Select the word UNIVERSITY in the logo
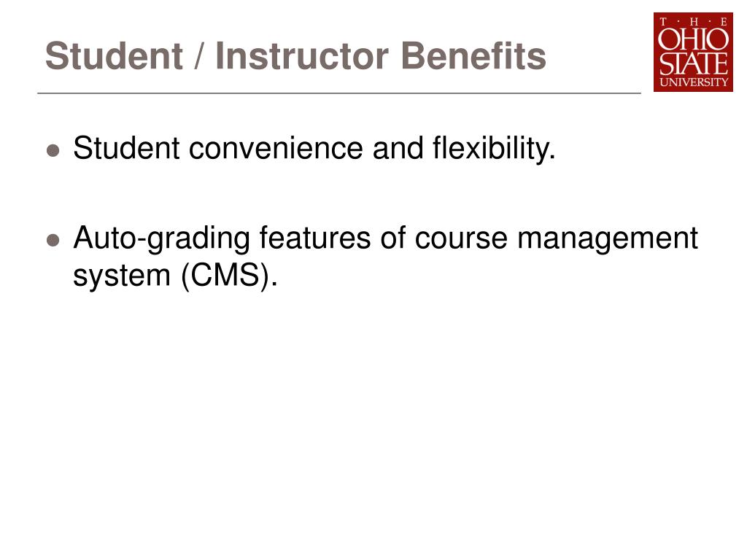 click(x=694, y=82)
